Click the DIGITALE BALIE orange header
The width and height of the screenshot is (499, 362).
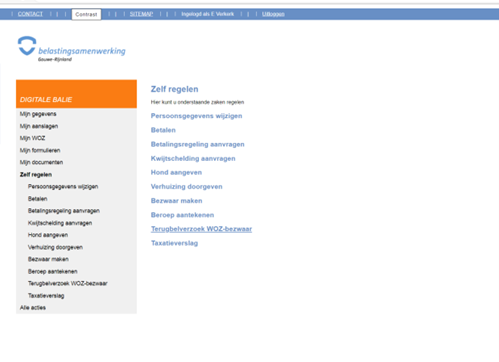pyautogui.click(x=76, y=94)
